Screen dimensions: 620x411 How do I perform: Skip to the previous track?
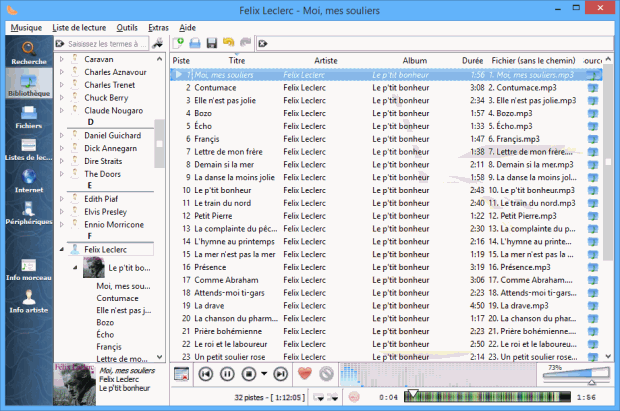click(x=206, y=374)
